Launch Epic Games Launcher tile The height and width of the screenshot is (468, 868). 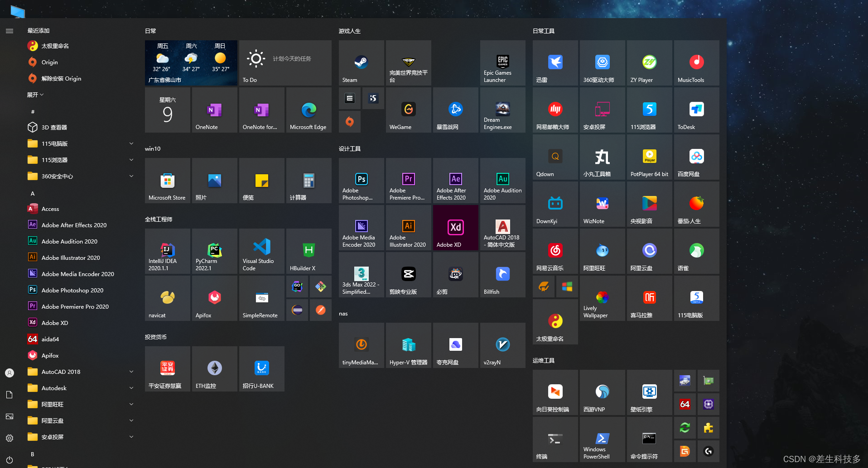(502, 63)
